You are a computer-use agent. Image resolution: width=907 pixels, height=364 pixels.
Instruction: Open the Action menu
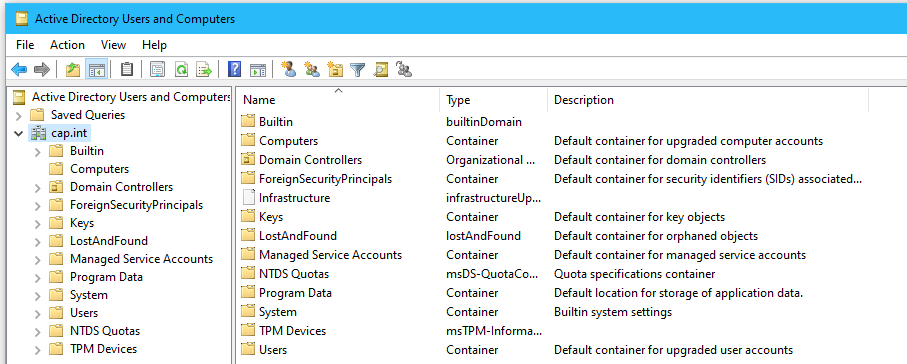67,45
